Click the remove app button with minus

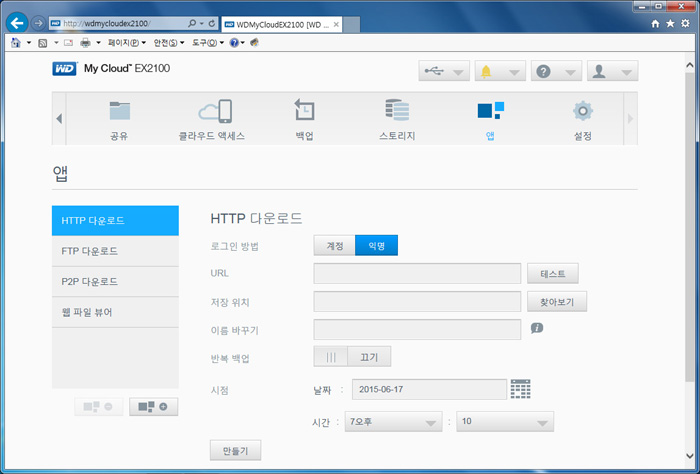pyautogui.click(x=99, y=407)
